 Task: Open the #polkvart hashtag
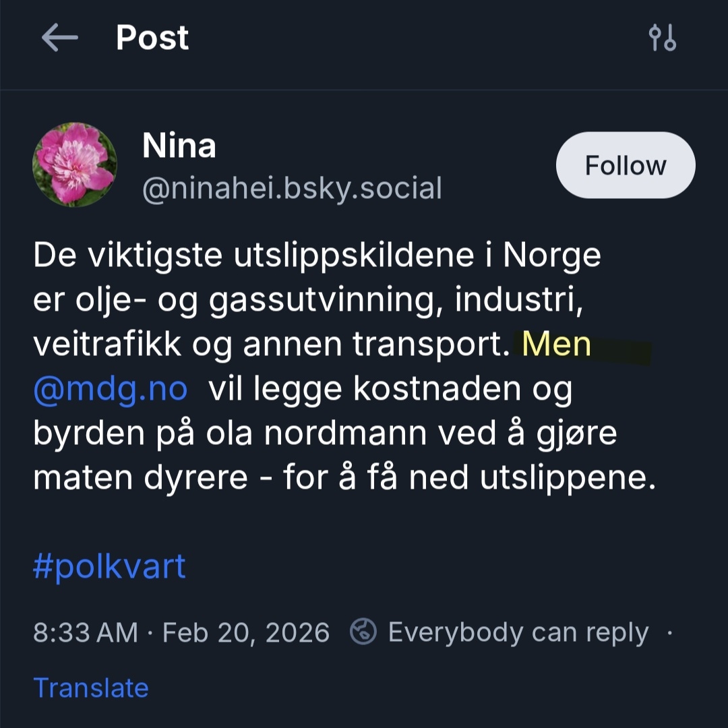[109, 566]
